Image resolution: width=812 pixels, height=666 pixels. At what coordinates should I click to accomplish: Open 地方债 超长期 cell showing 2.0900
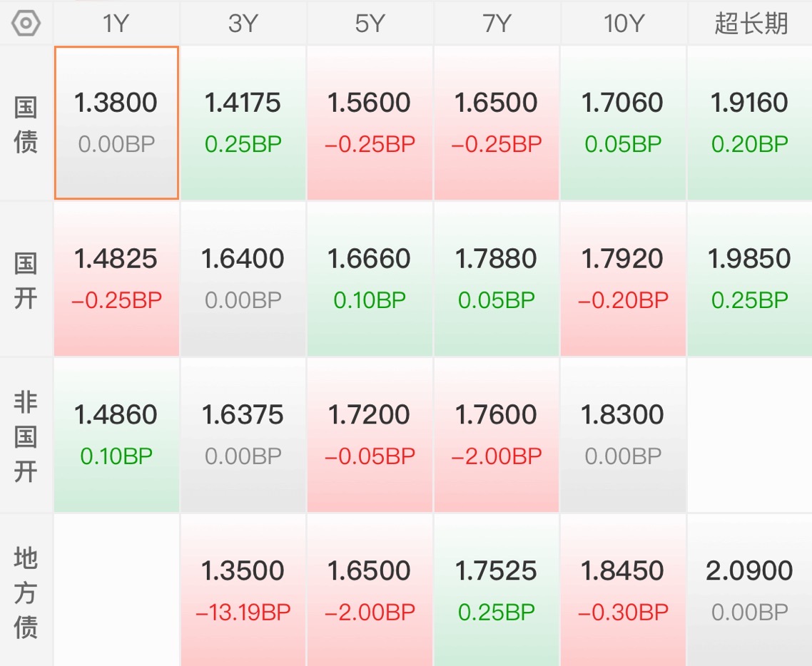751,590
